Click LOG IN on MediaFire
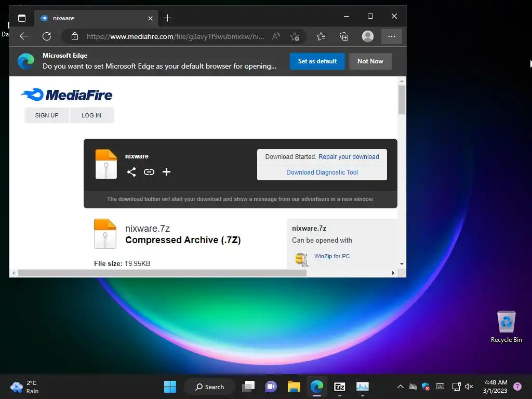 pyautogui.click(x=91, y=115)
